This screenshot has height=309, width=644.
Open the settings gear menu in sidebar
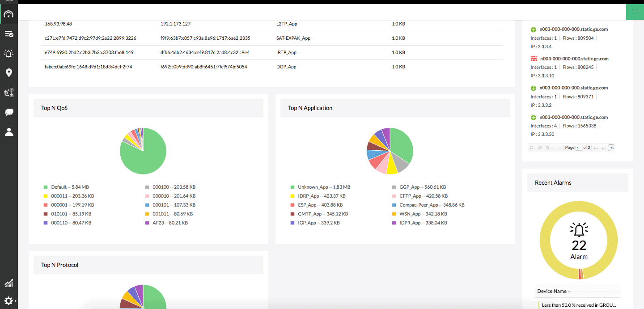[x=9, y=301]
